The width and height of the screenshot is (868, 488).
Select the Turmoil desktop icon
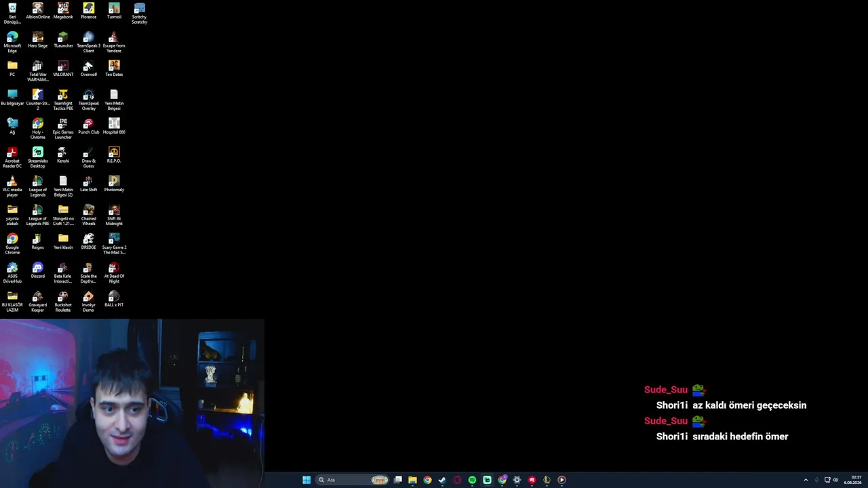click(x=114, y=11)
